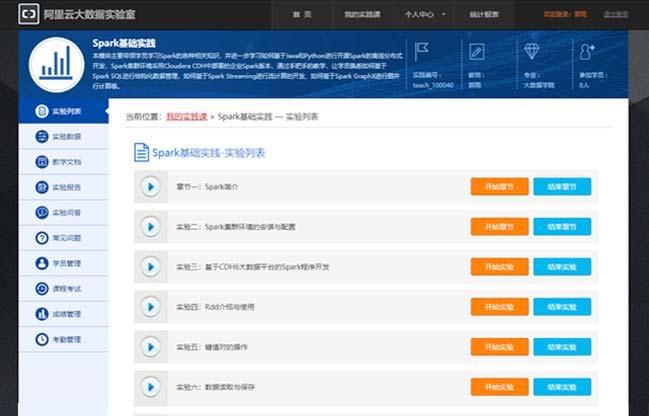The image size is (649, 416).
Task: Open the 常见问题 question mark icon
Action: (42, 238)
